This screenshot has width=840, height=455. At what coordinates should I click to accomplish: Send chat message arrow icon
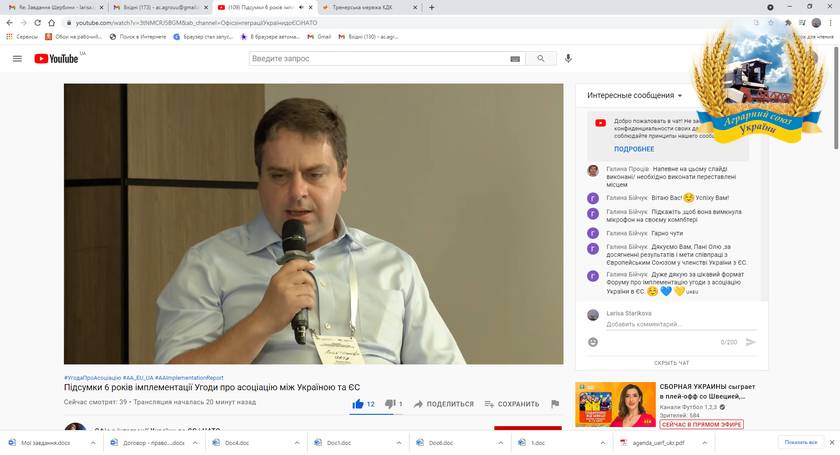click(751, 342)
